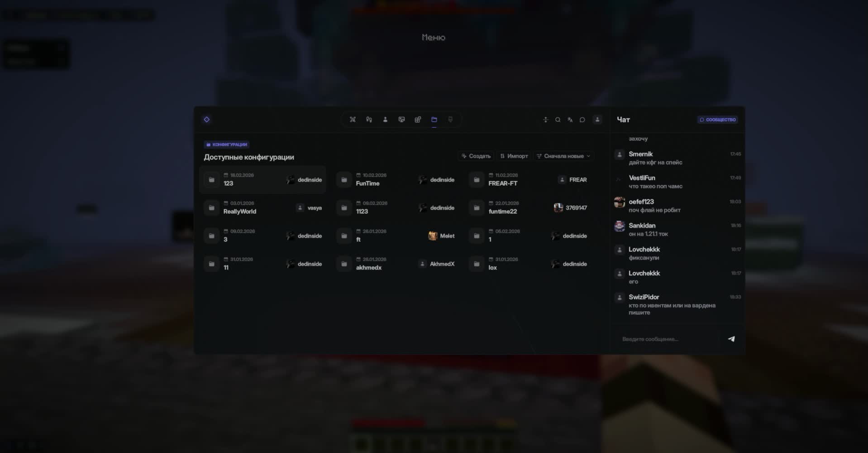
Task: Toggle the chat bubble icon
Action: pos(582,120)
